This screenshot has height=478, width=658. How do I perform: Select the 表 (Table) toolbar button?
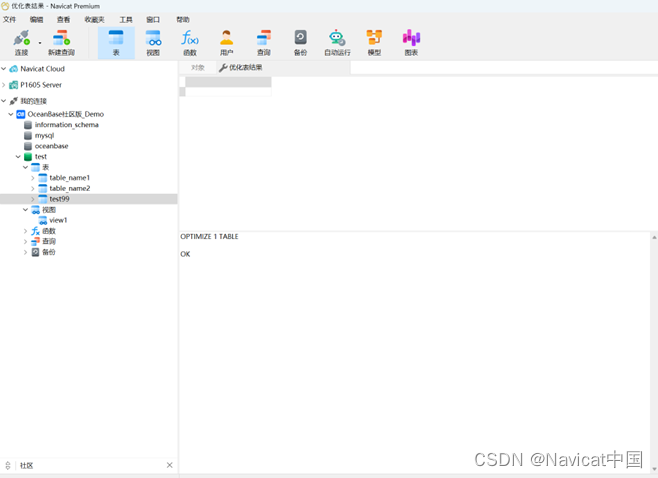tap(116, 42)
